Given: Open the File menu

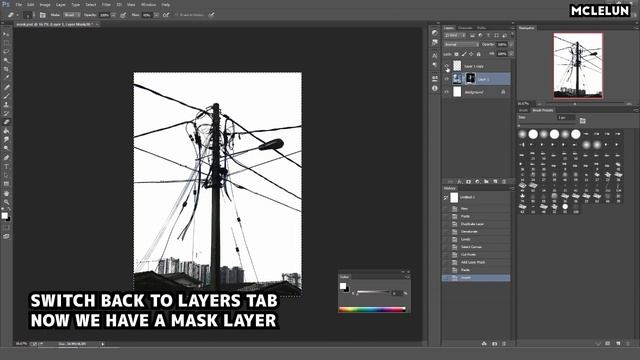Looking at the screenshot, I should 19,5.
